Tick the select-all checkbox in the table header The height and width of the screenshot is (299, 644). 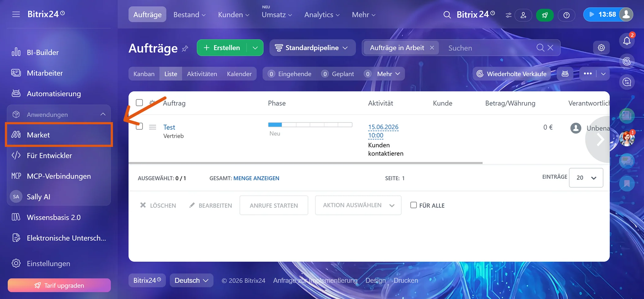pyautogui.click(x=139, y=103)
